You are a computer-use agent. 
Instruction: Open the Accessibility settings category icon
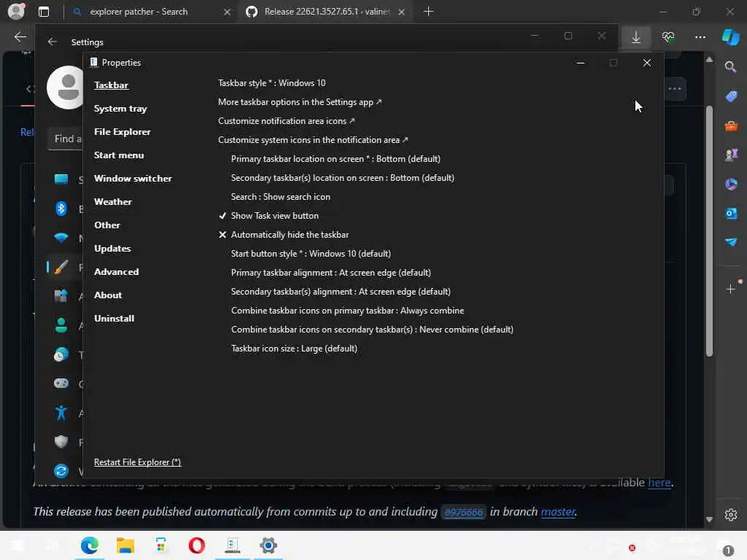coord(61,413)
